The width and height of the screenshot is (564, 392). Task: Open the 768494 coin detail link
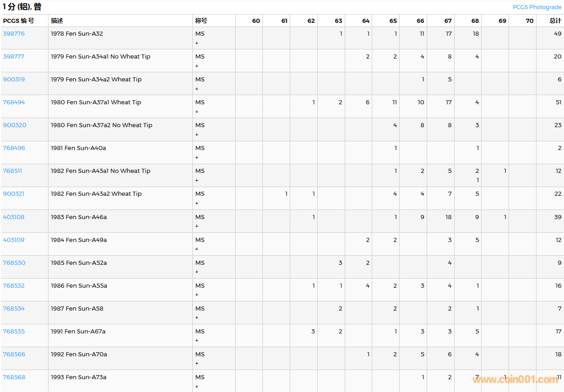coord(14,102)
